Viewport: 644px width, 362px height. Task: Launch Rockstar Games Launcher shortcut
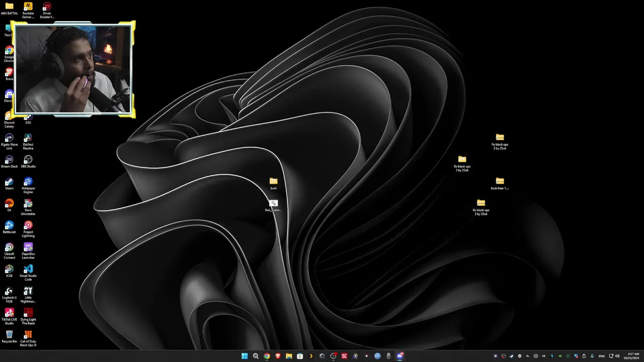28,10
